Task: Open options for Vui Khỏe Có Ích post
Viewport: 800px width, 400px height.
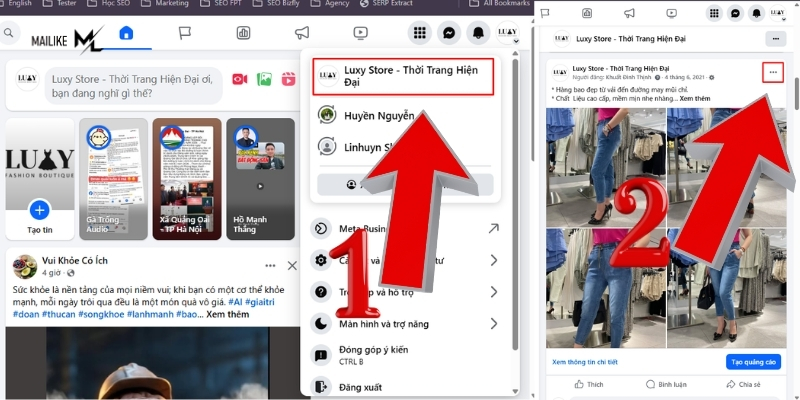Action: 270,266
